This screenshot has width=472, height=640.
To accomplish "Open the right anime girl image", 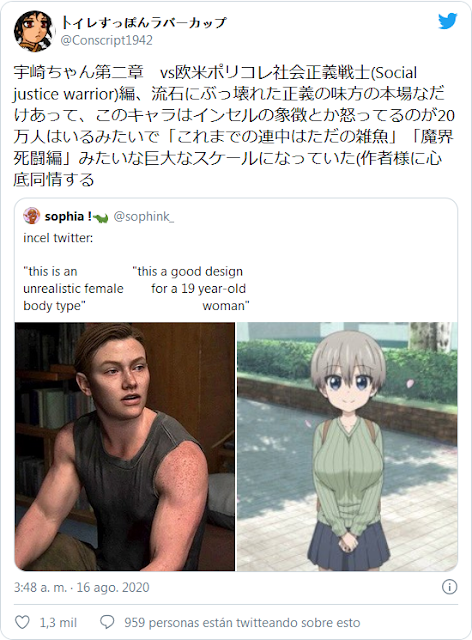I will tap(347, 447).
